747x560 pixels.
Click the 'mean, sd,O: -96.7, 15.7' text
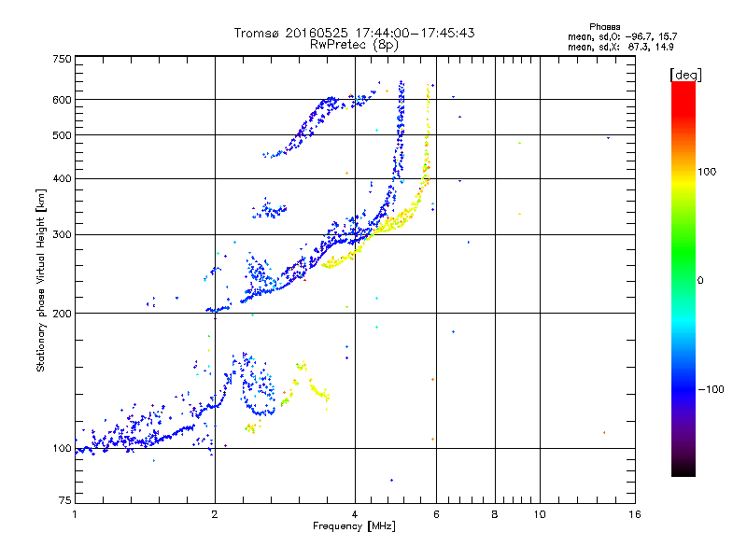pyautogui.click(x=622, y=36)
